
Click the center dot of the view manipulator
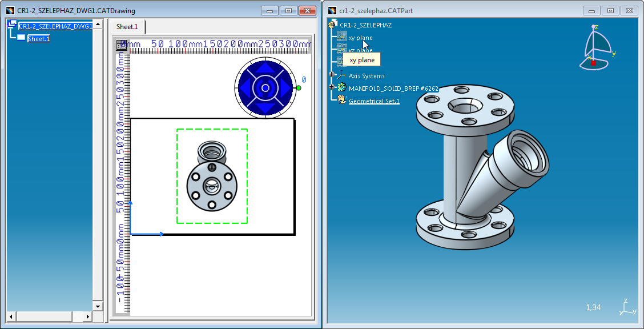click(x=265, y=88)
